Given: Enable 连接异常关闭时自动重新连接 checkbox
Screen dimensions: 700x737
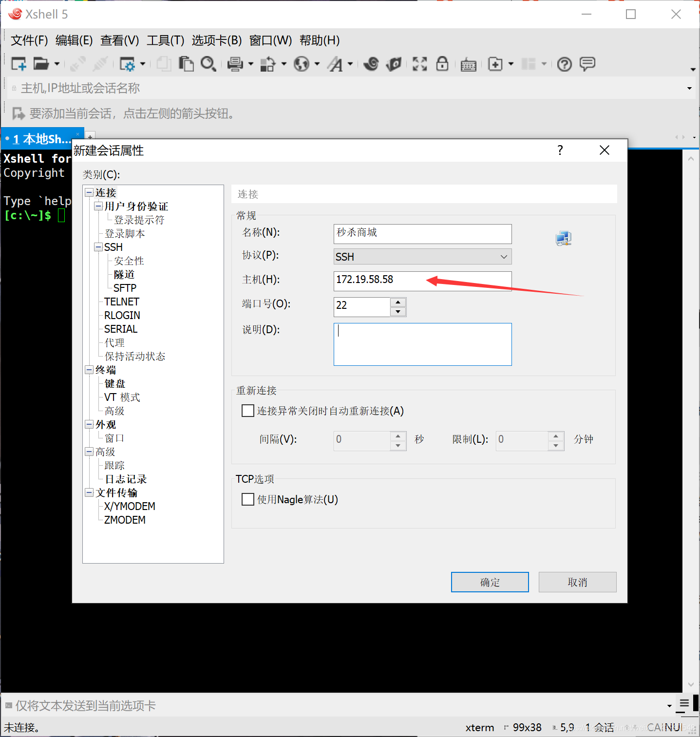Looking at the screenshot, I should tap(248, 411).
